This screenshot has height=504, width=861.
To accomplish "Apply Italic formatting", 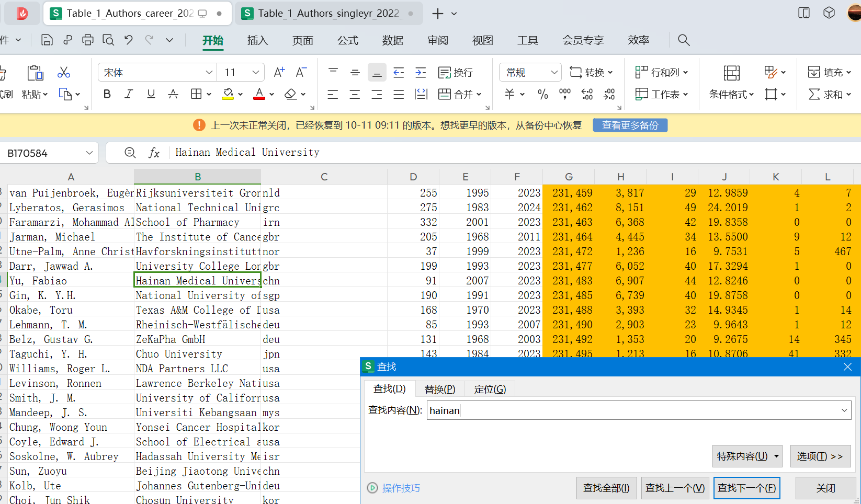I will click(129, 94).
